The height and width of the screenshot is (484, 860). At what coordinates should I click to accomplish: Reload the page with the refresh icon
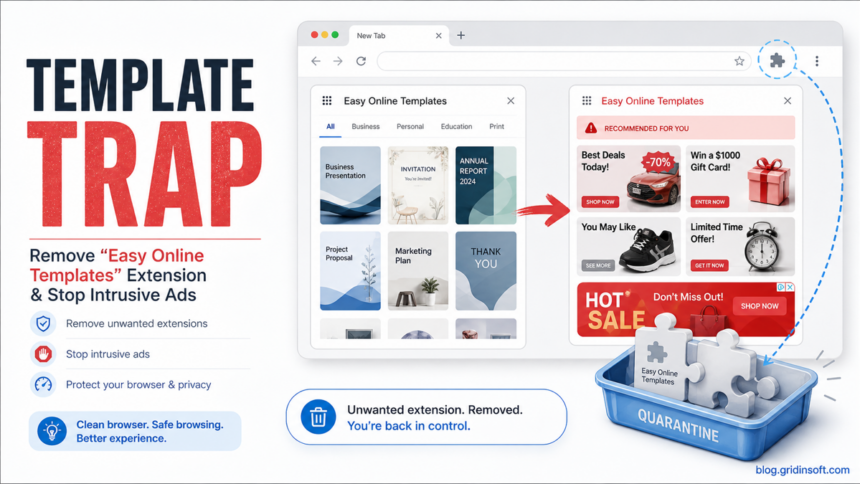click(361, 61)
